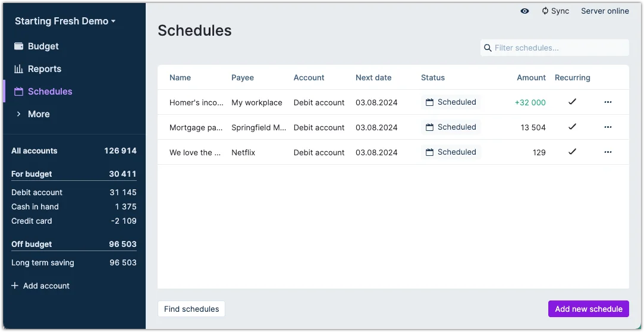Viewport: 644px width, 332px height.
Task: Open the three-dot menu for Netflix schedule
Action: [x=608, y=152]
